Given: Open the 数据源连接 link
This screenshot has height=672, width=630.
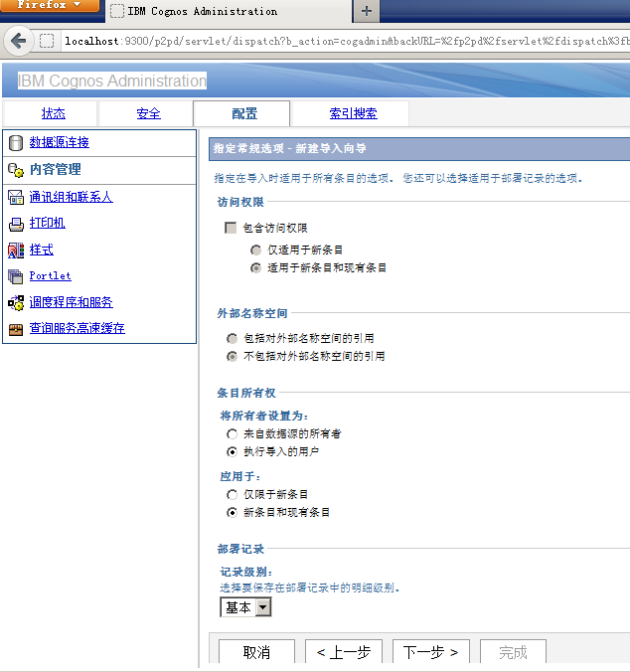Looking at the screenshot, I should (59, 142).
